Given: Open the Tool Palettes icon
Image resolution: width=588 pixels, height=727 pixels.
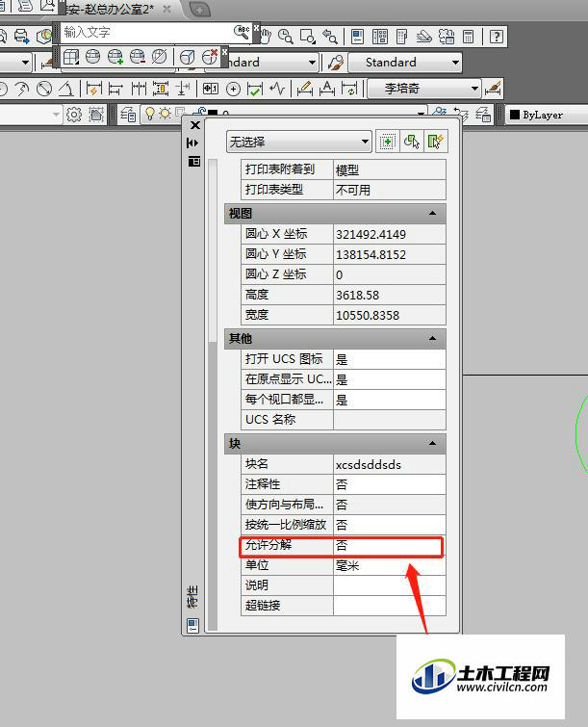Looking at the screenshot, I should click(x=401, y=37).
